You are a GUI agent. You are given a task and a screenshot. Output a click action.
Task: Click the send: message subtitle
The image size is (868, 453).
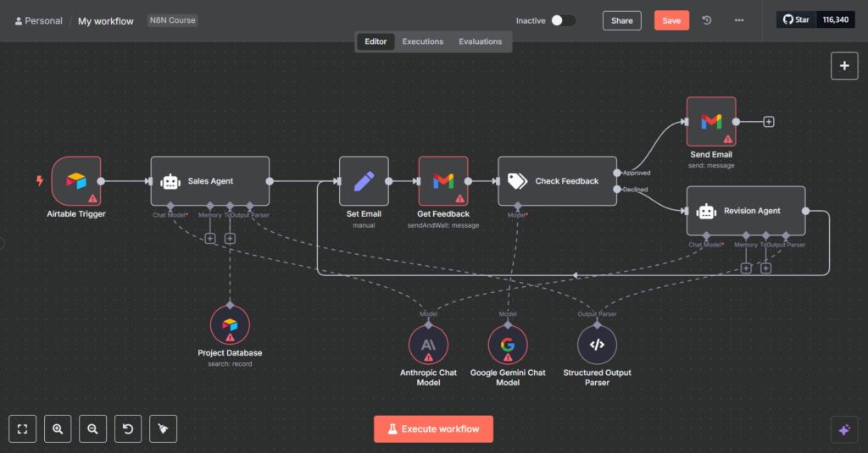711,165
